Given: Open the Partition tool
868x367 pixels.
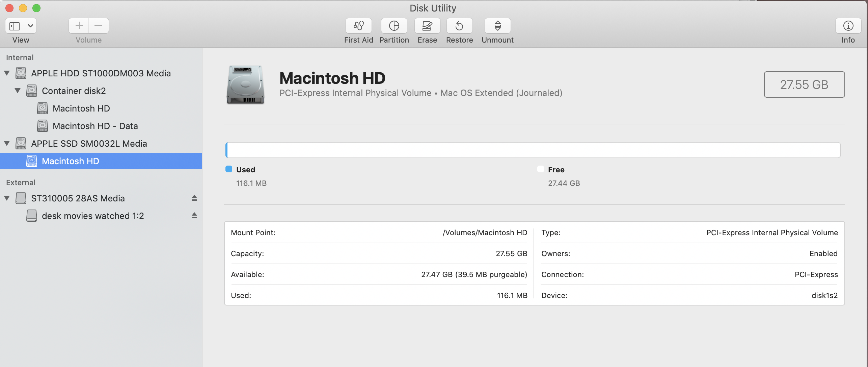Looking at the screenshot, I should pos(394,26).
